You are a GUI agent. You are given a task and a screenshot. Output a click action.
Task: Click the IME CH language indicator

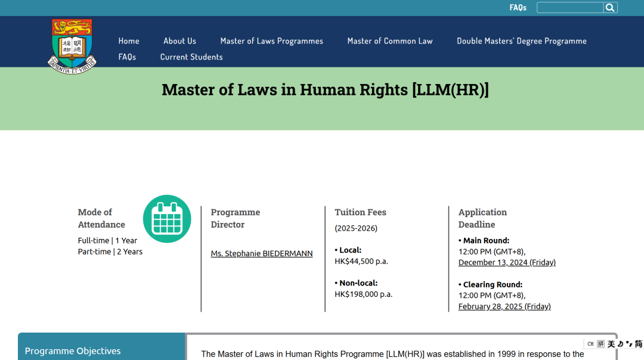click(x=590, y=344)
